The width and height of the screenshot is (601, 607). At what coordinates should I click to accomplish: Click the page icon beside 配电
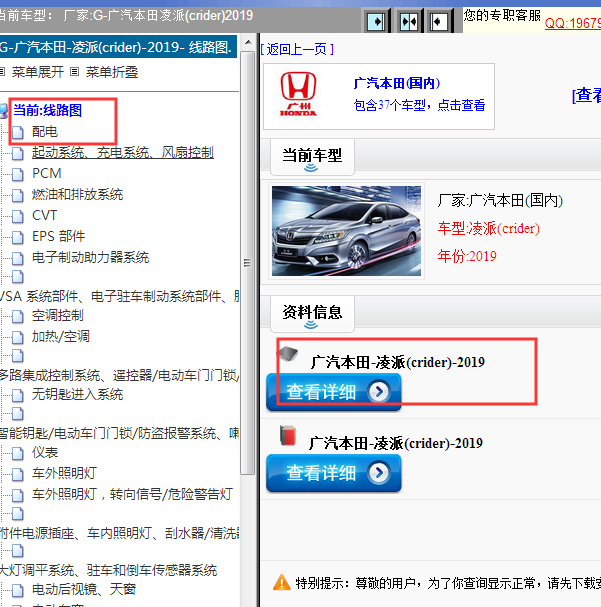pos(17,132)
